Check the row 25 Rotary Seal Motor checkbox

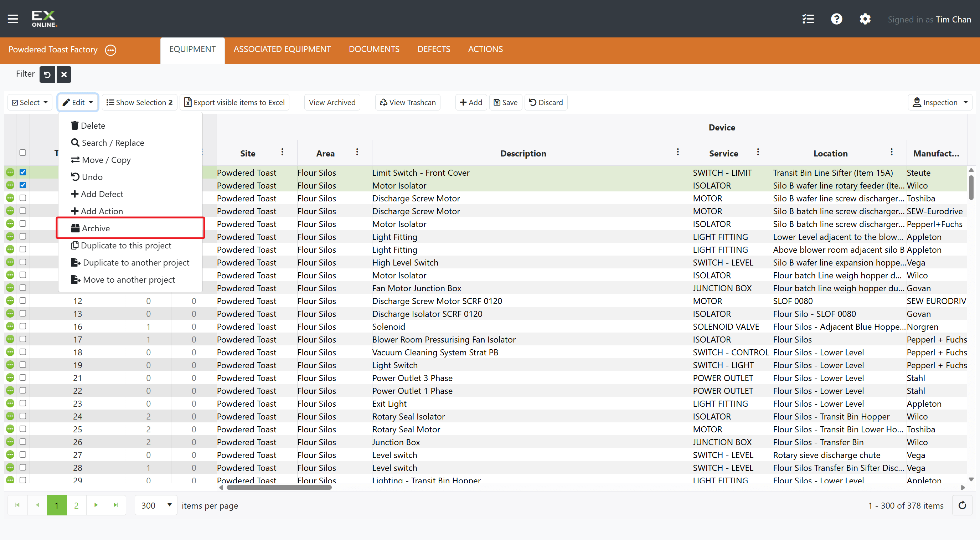pyautogui.click(x=23, y=429)
